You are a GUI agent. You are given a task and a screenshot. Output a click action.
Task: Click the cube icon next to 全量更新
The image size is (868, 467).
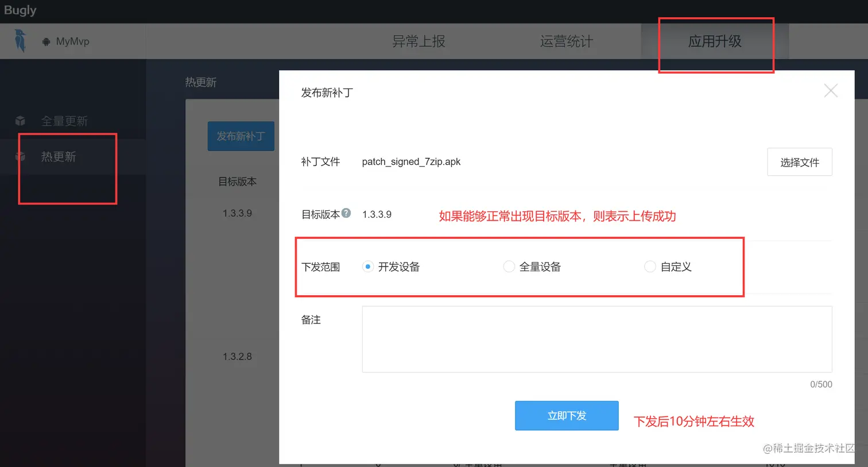click(x=21, y=121)
